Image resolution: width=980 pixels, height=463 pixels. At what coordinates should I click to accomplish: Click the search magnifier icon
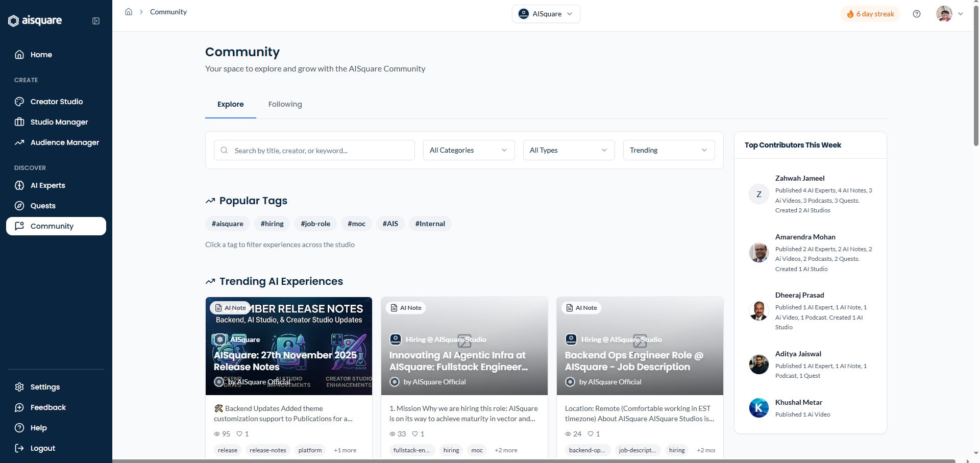coord(224,150)
